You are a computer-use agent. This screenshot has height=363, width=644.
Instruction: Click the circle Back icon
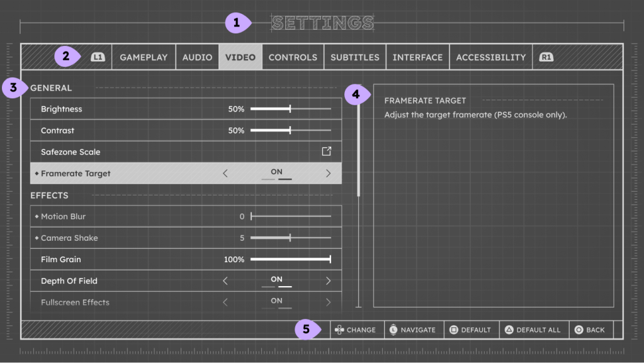tap(579, 330)
